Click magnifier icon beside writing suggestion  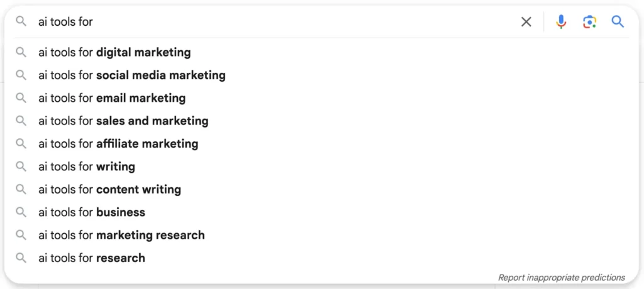coord(21,166)
